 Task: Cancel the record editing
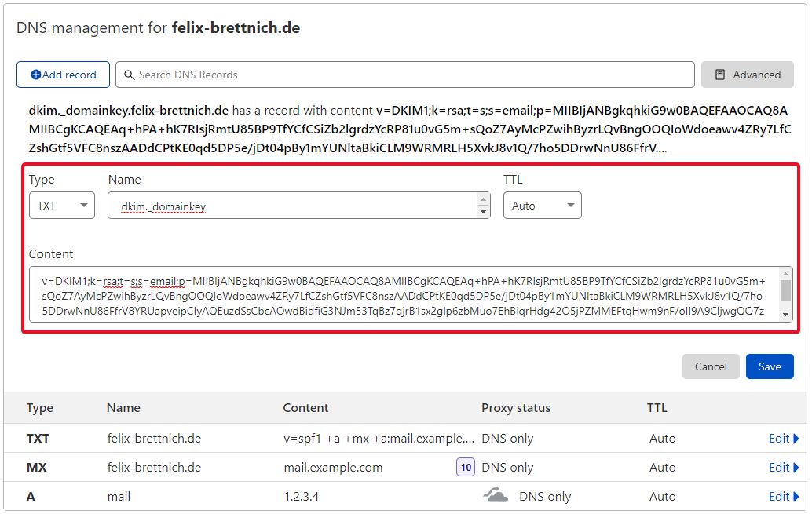tap(711, 366)
